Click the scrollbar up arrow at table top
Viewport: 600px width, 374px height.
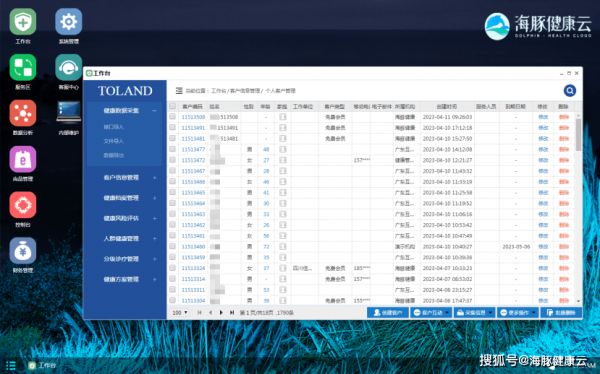point(578,115)
